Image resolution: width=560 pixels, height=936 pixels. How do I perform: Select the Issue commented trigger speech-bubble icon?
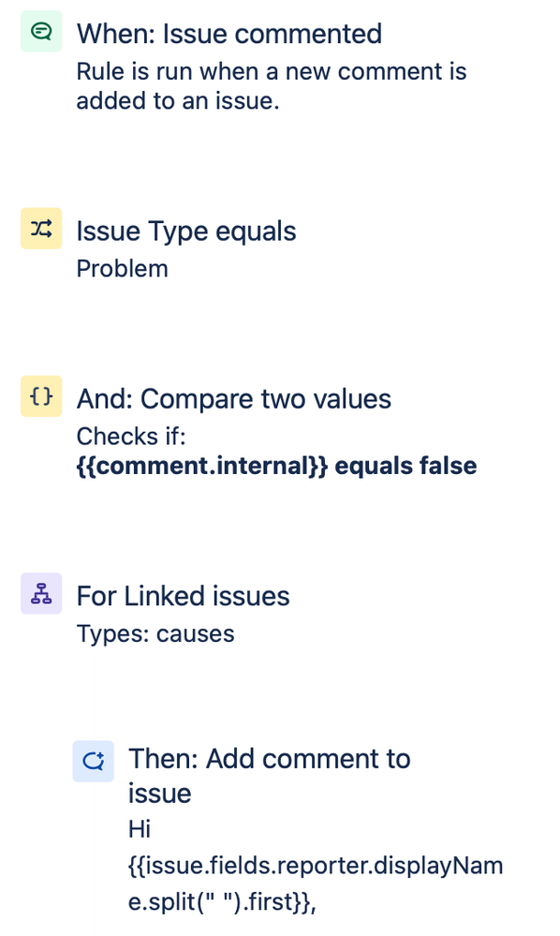pos(40,31)
